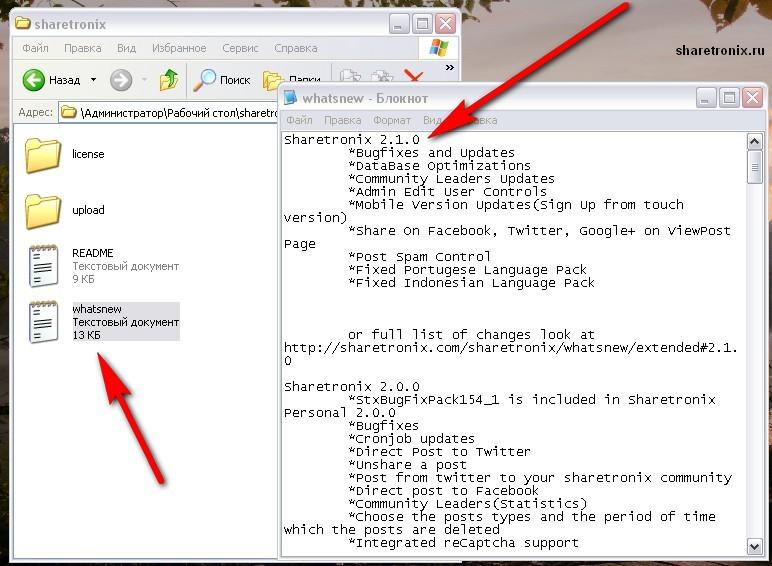Open the Back history dropdown arrow

(x=93, y=80)
